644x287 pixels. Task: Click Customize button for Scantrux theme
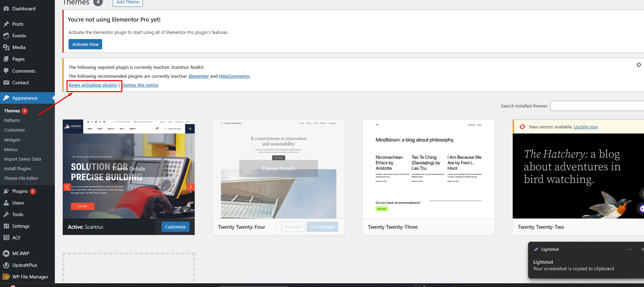pos(175,227)
